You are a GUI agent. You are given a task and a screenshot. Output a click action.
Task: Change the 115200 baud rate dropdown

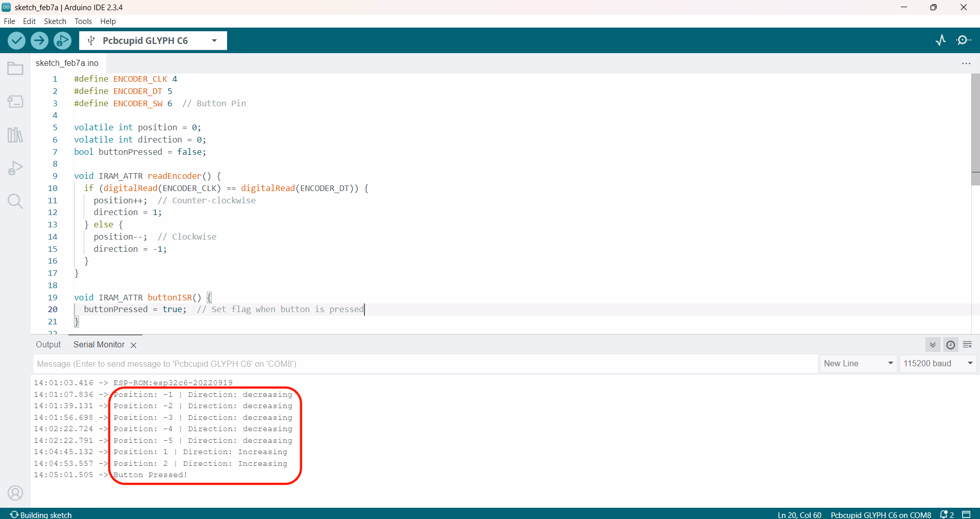point(938,364)
